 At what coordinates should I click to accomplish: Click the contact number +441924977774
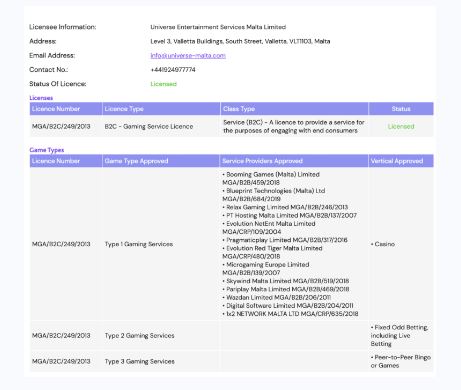[173, 70]
